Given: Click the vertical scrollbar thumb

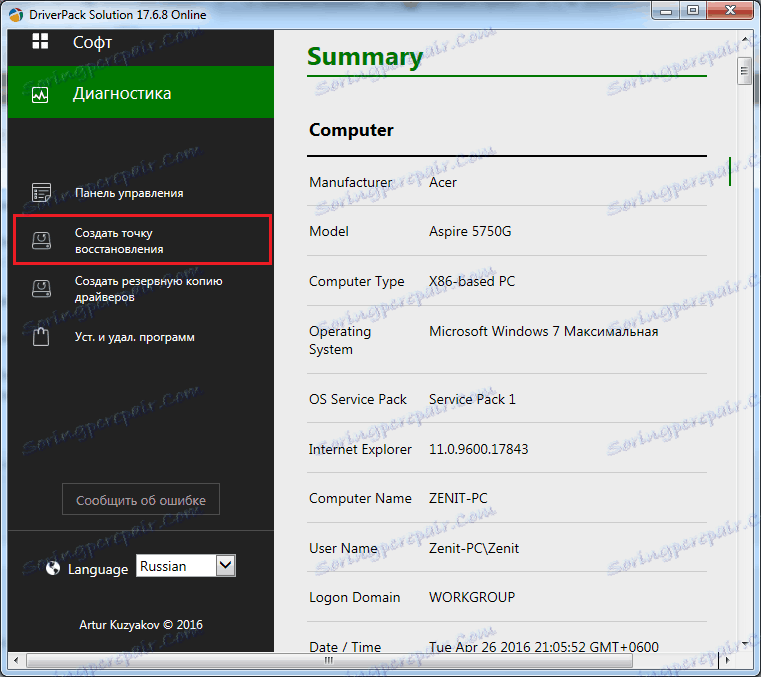Looking at the screenshot, I should tap(744, 71).
